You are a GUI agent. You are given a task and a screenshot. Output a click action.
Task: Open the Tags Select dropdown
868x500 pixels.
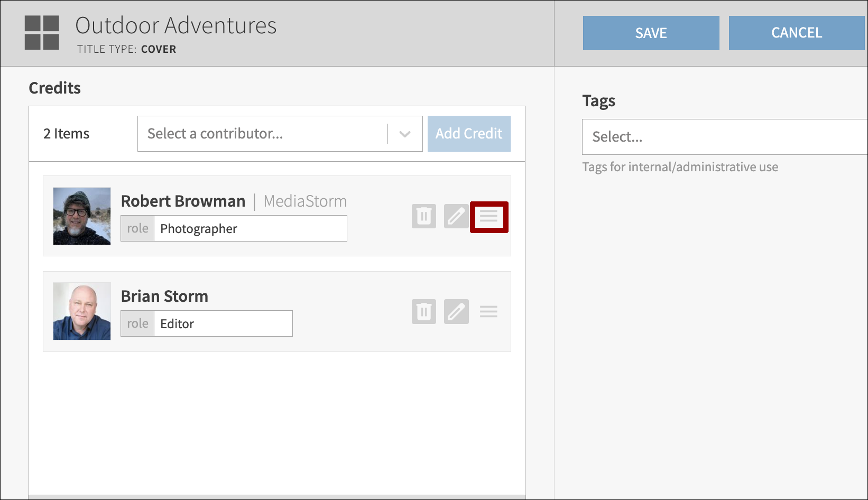tap(724, 137)
